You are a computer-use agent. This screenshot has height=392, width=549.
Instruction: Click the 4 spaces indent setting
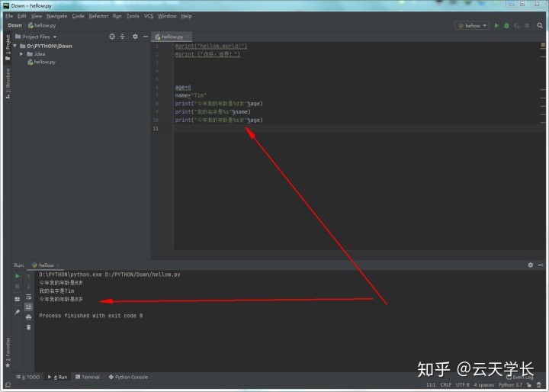(x=484, y=384)
